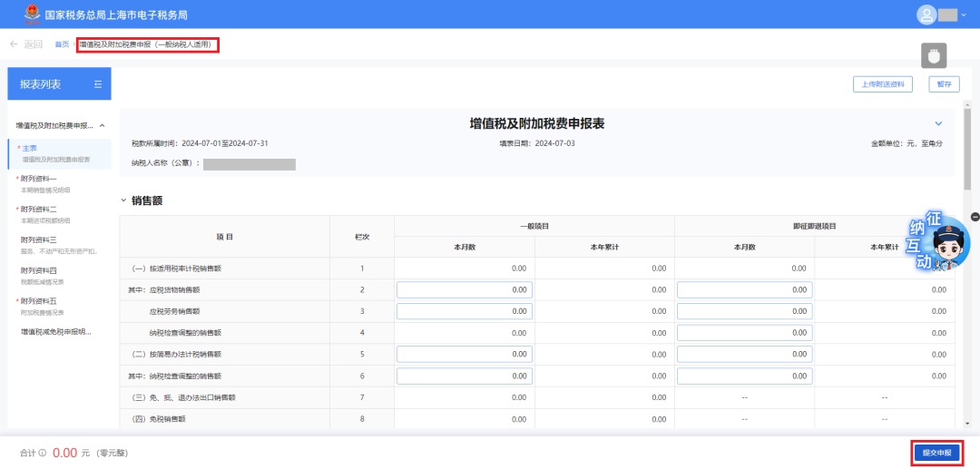Image resolution: width=980 pixels, height=469 pixels.
Task: Click the 栏次 column header
Action: click(362, 237)
